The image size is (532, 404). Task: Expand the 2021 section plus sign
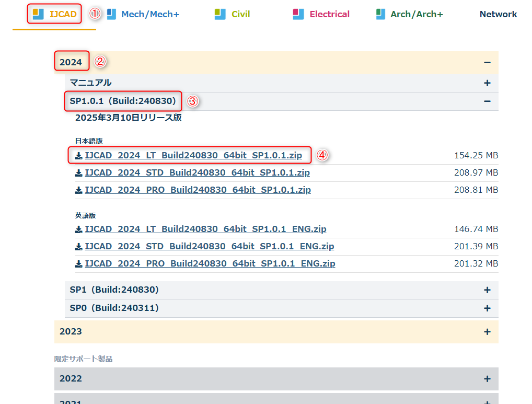pos(487,401)
